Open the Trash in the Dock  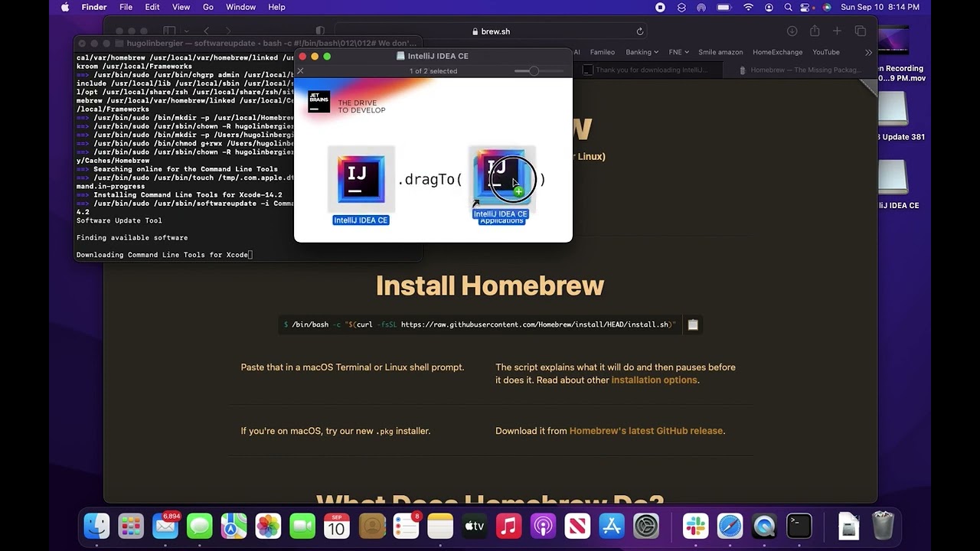pyautogui.click(x=883, y=526)
